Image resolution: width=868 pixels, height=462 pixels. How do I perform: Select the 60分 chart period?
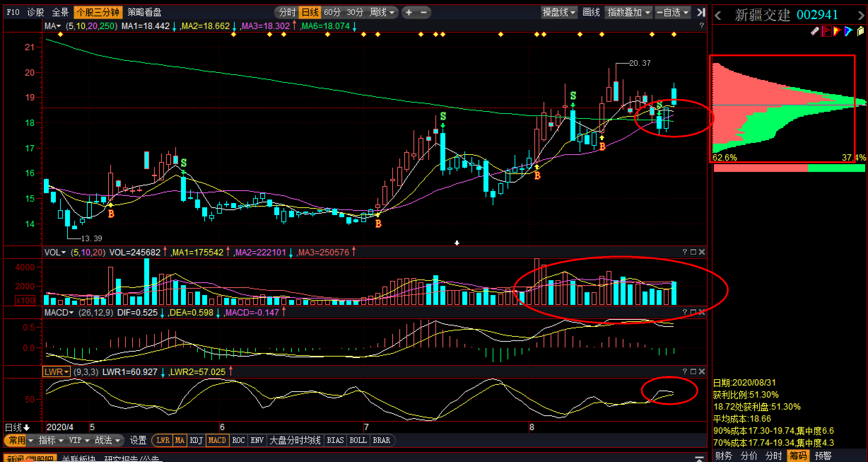point(332,12)
